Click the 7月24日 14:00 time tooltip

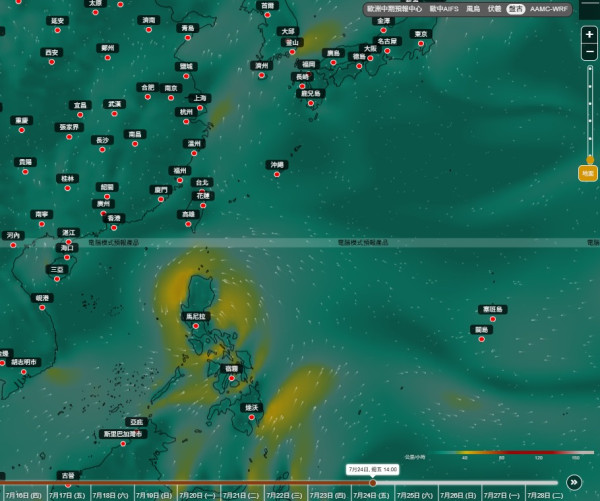[x=373, y=469]
